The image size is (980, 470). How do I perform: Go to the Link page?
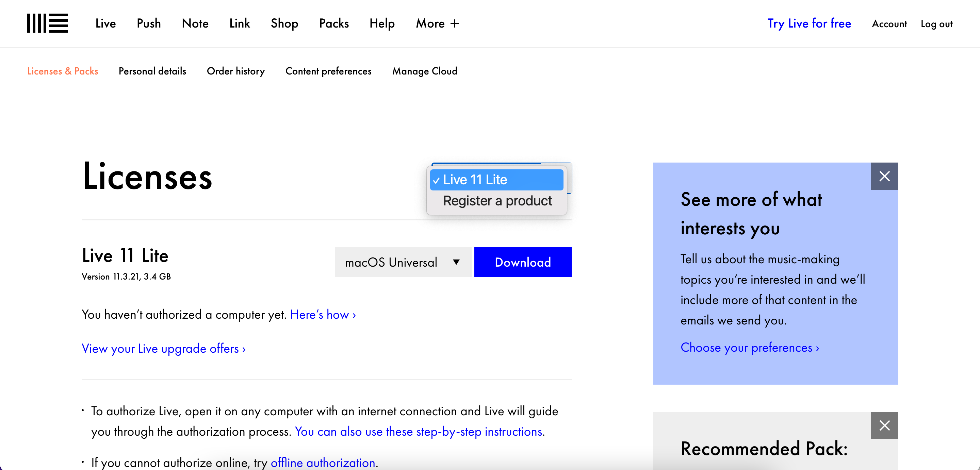click(x=240, y=23)
